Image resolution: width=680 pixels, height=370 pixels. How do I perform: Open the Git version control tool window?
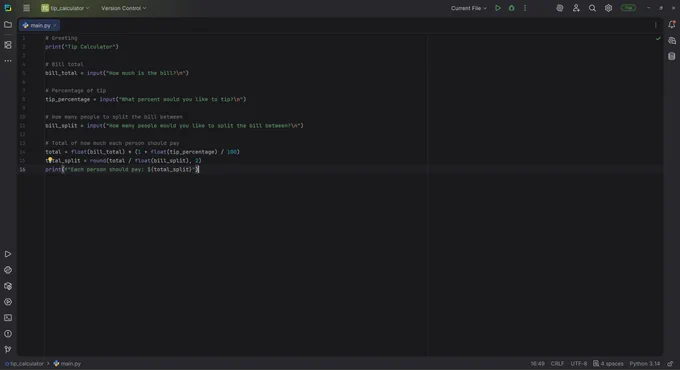coord(8,349)
